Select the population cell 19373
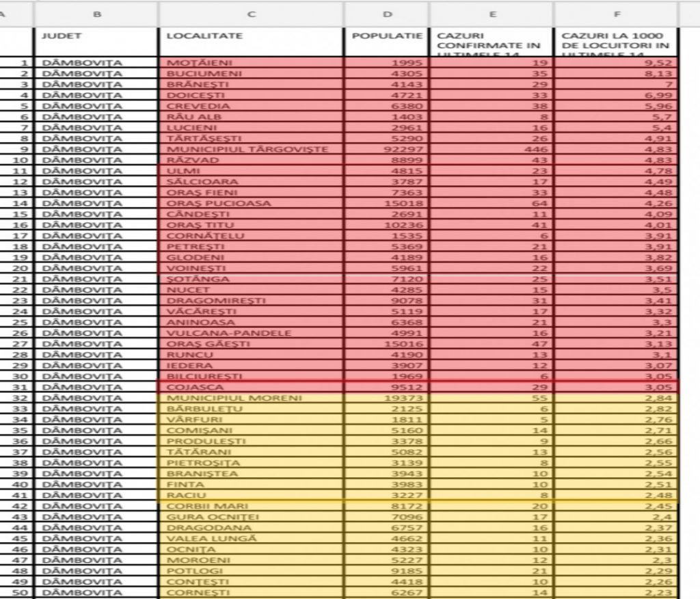Viewport: 700px width, 599px height. 387,398
